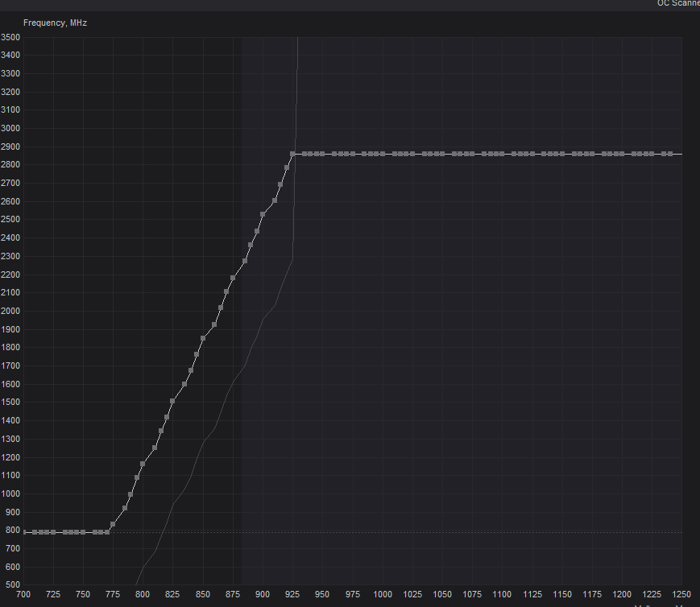Click the 3500 label on the frequency axis
The image size is (700, 607).
tap(10, 37)
